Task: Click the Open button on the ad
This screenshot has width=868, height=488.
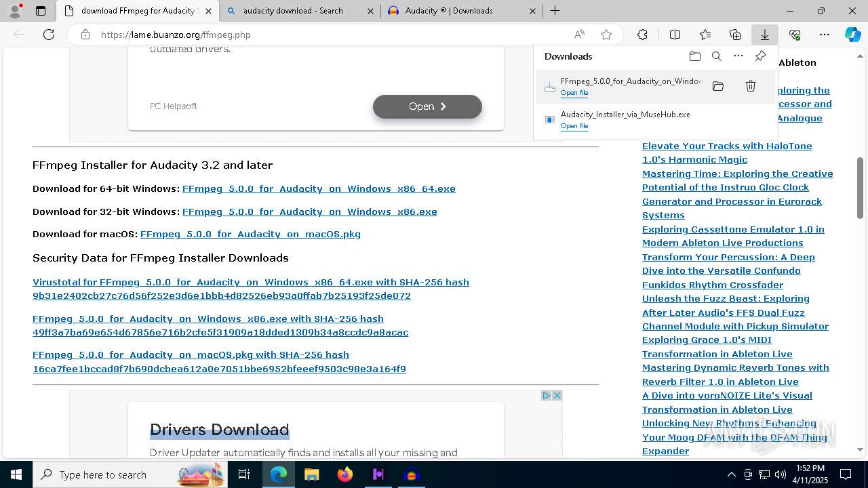Action: 427,106
